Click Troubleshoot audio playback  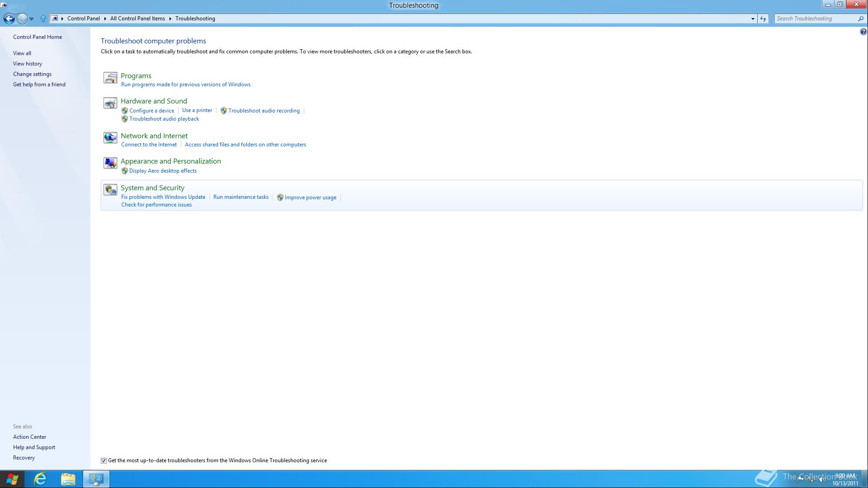164,119
